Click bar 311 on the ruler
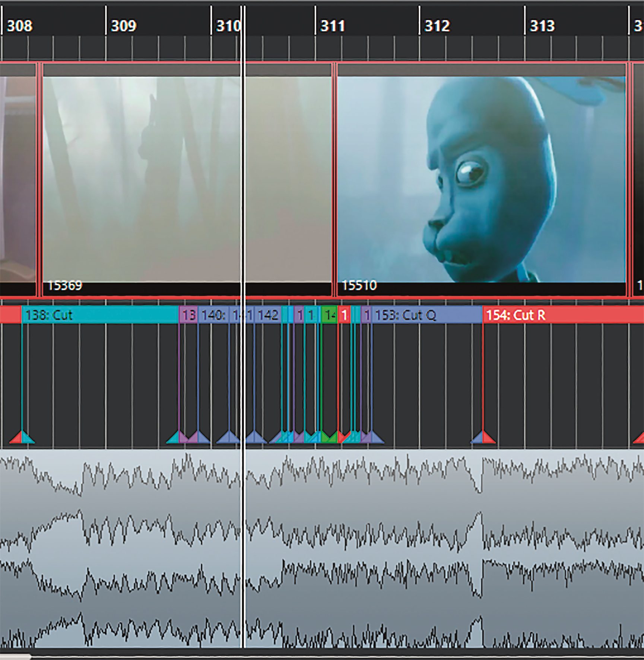 [332, 26]
